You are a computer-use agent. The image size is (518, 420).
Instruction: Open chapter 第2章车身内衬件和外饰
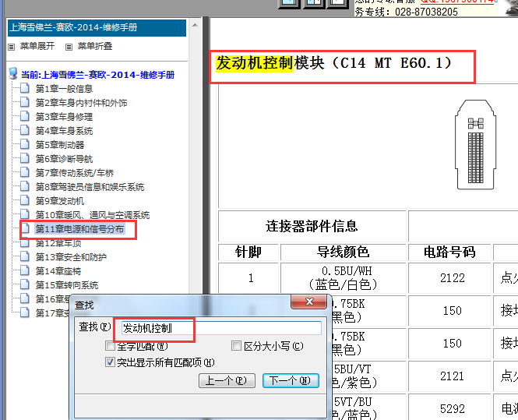tap(81, 103)
